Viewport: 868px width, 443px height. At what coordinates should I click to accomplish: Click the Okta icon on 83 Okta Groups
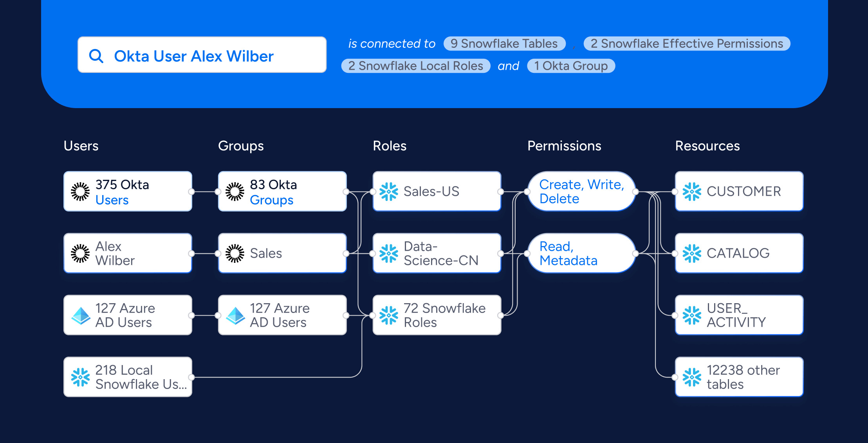pyautogui.click(x=235, y=192)
